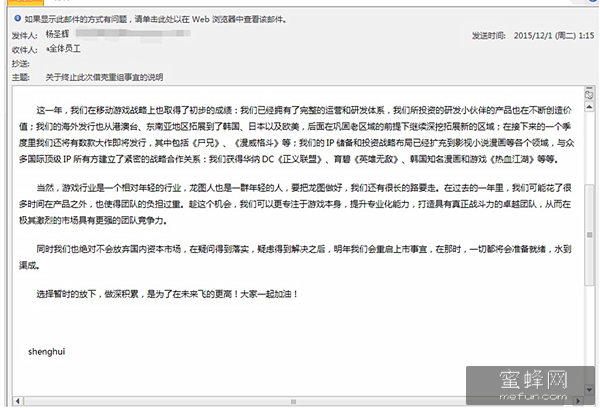Viewport: 600px width, 410px height.
Task: Click the vertical scrollbar thumb
Action: pos(589,235)
